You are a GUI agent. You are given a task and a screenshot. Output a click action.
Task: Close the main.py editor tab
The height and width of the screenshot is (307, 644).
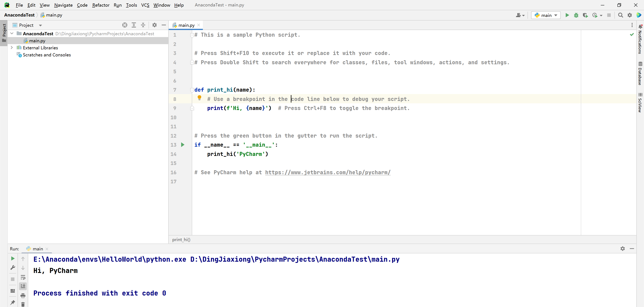click(x=198, y=25)
